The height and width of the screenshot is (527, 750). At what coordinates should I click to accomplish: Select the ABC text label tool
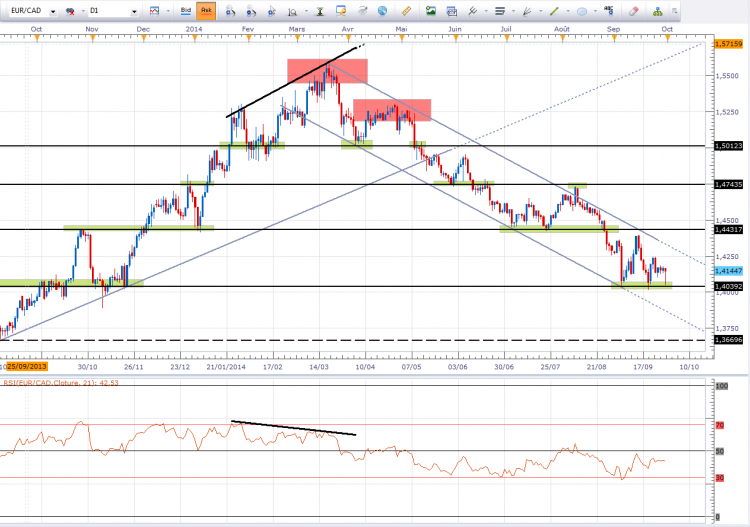coord(609,10)
